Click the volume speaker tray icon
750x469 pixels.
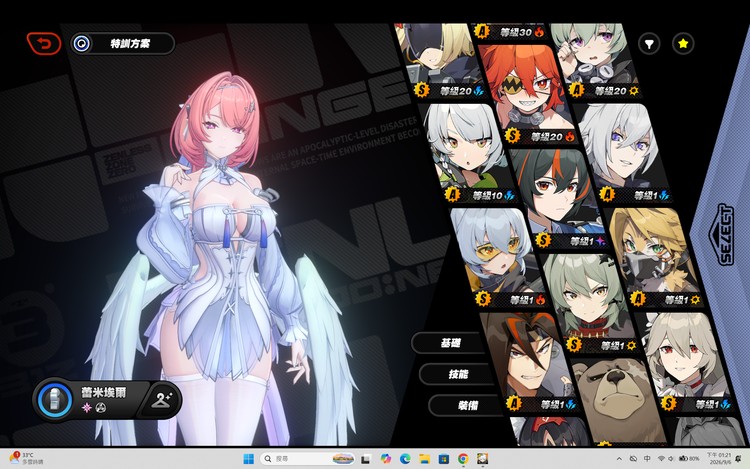point(671,458)
